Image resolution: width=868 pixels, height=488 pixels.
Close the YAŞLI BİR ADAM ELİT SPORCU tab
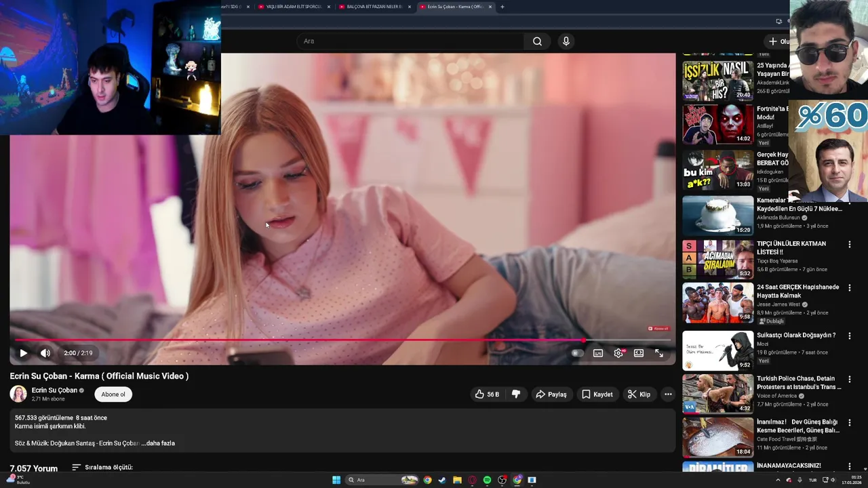click(x=329, y=7)
